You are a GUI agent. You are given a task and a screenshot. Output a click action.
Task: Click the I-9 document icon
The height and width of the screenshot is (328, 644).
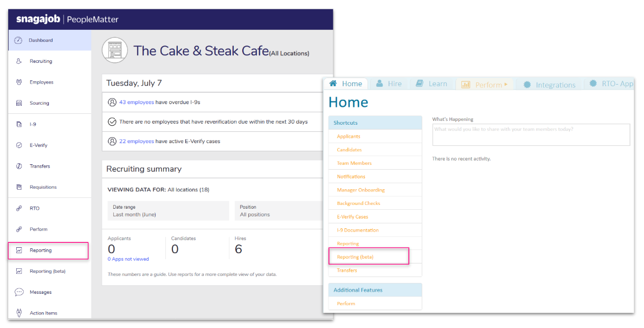pyautogui.click(x=19, y=124)
